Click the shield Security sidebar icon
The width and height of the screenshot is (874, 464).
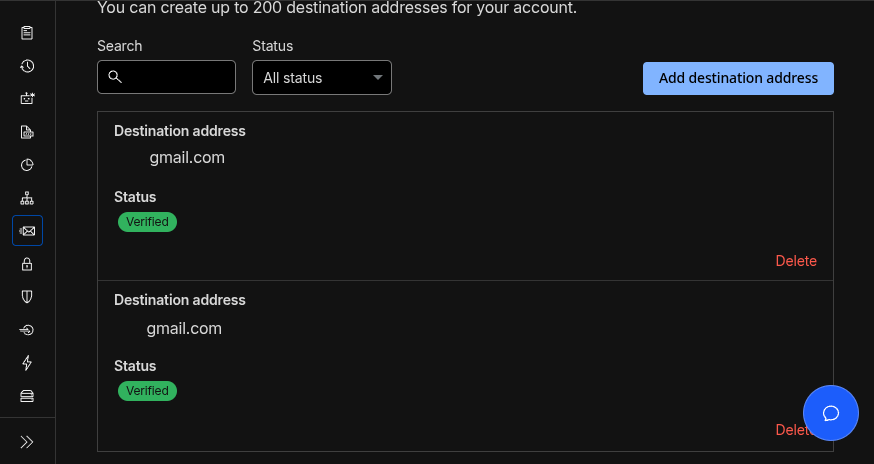27,297
